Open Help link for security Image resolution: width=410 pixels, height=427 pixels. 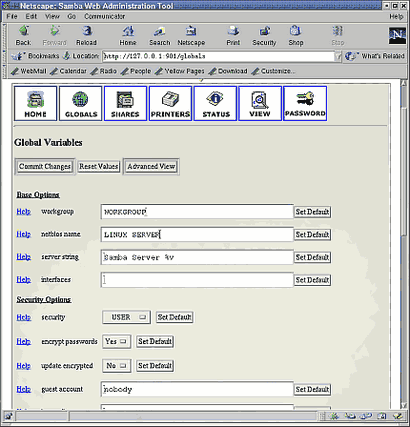(23, 317)
